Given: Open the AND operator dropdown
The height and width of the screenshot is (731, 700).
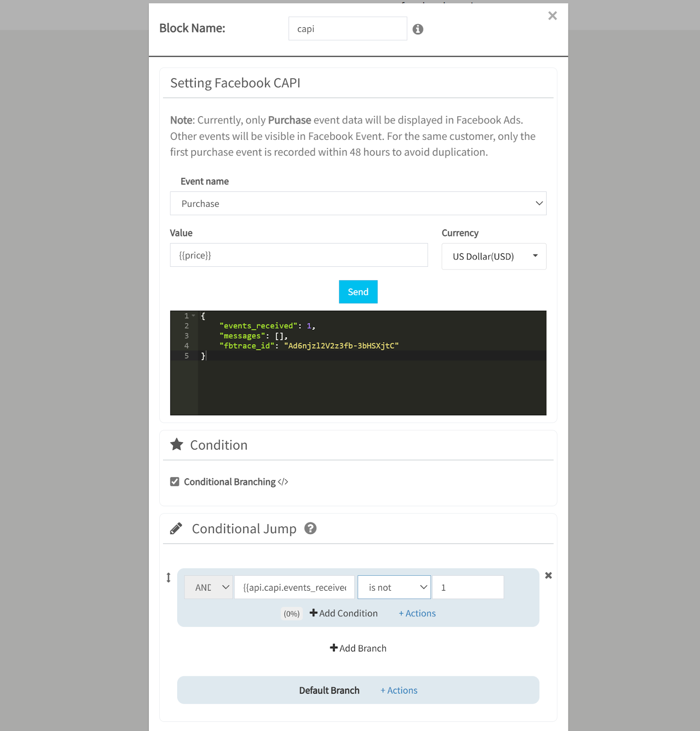Looking at the screenshot, I should (x=209, y=587).
